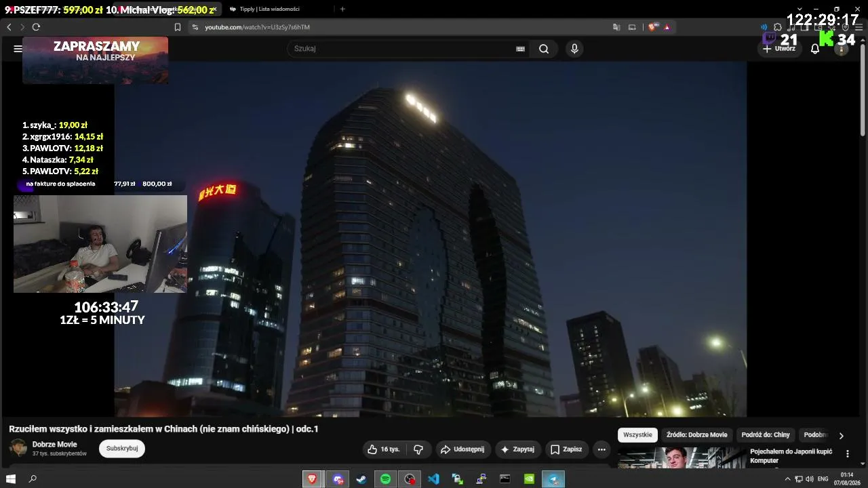This screenshot has width=868, height=488.
Task: Select the Źródło: Dobrze Movie chip
Action: coord(696,435)
